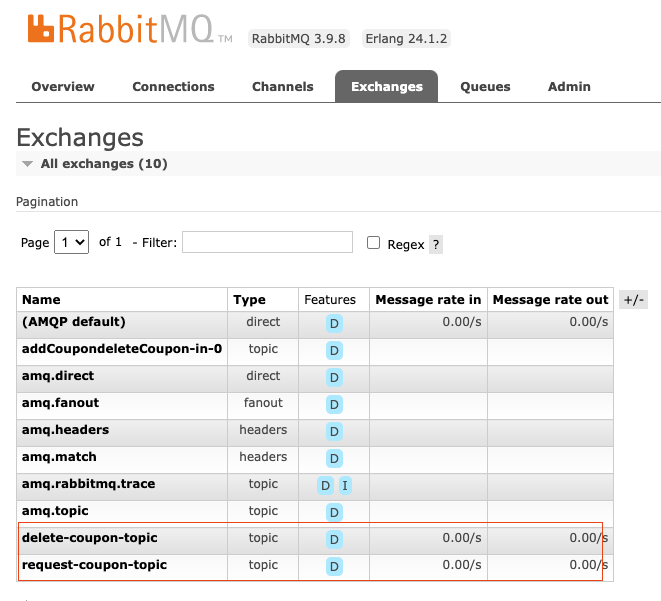Viewport: 661px width, 601px height.
Task: Click the D badge on request-coupon-topic row
Action: [334, 566]
